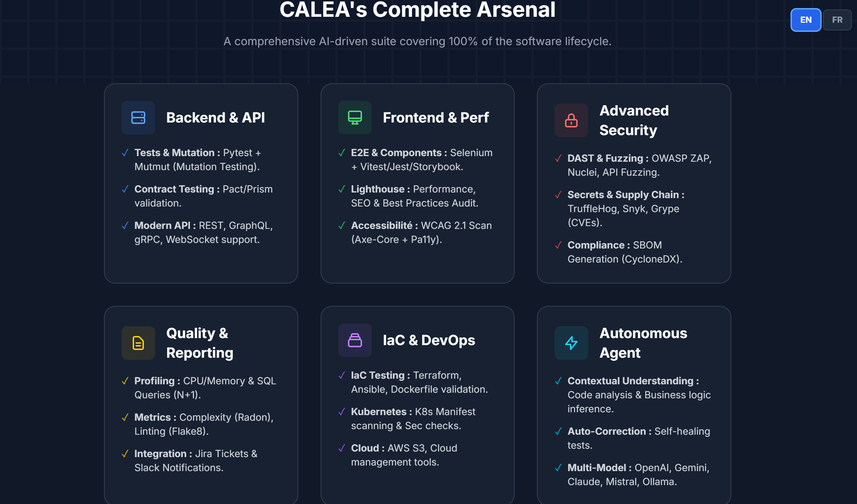Viewport: 857px width, 504px height.
Task: Click the CALEA's Complete Arsenal title
Action: [x=418, y=10]
